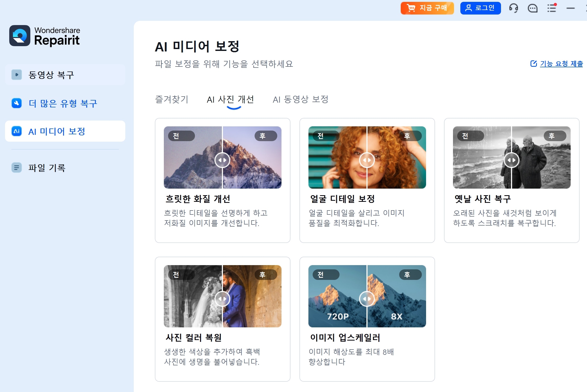The height and width of the screenshot is (392, 587).
Task: Switch to the AI 동영상 보정 tab
Action: pos(300,99)
